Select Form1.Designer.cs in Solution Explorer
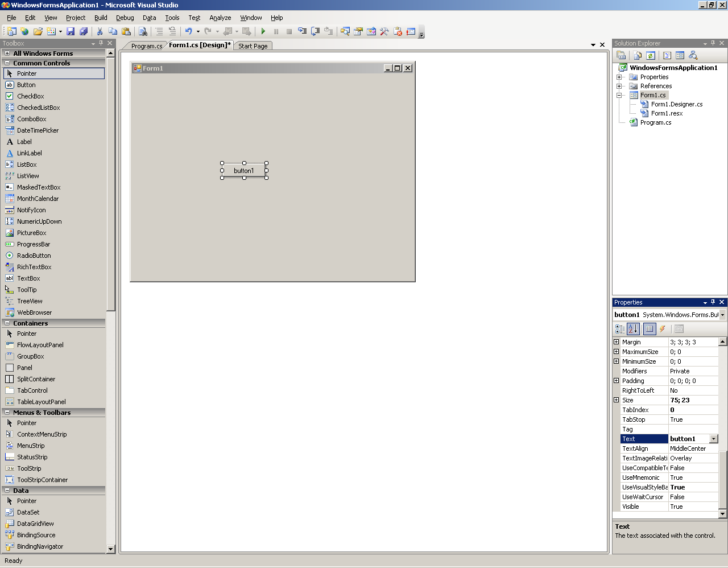The image size is (728, 568). coord(676,104)
